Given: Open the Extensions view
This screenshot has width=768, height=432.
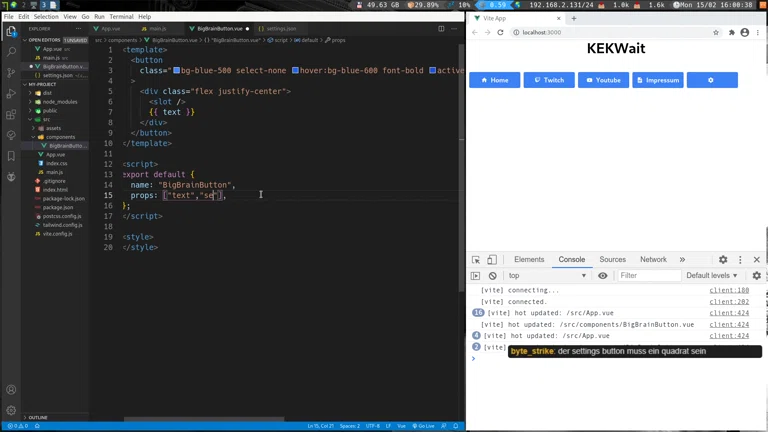Looking at the screenshot, I should click(x=11, y=115).
